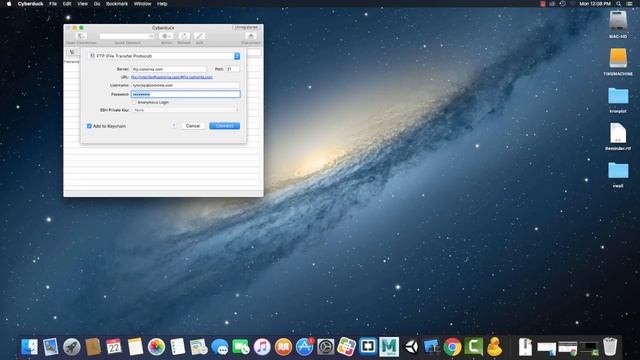
Task: Open the Cyberduck application menu
Action: (30, 4)
